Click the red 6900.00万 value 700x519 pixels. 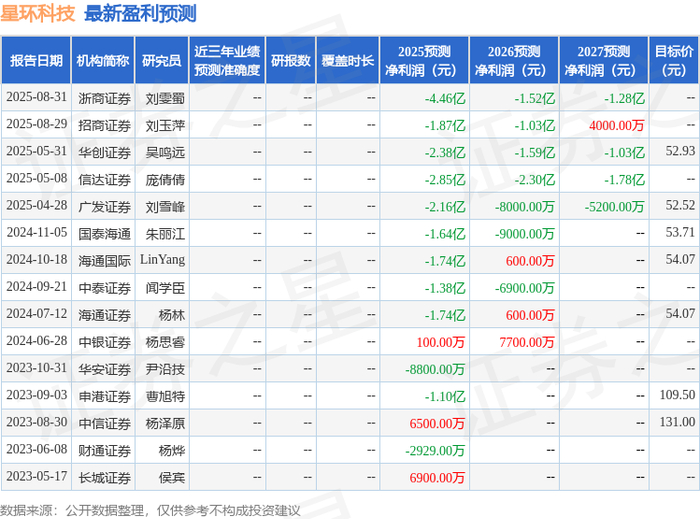437,477
